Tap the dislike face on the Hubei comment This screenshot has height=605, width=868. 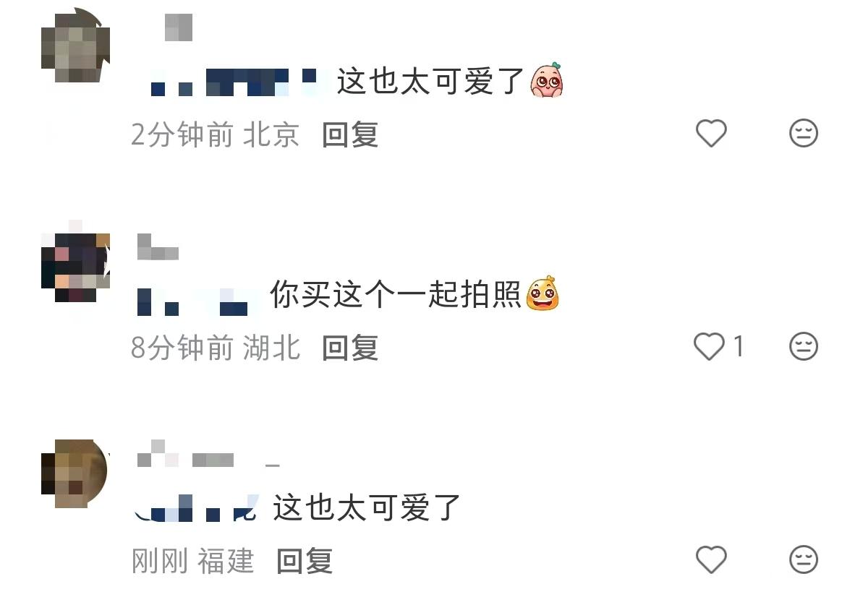[803, 347]
